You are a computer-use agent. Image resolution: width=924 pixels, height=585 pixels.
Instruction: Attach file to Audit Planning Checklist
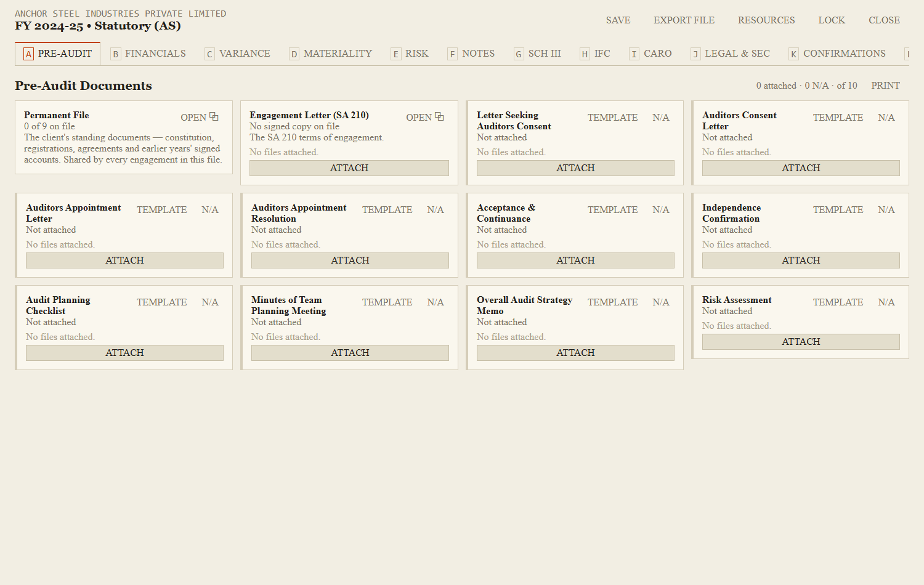coord(124,353)
